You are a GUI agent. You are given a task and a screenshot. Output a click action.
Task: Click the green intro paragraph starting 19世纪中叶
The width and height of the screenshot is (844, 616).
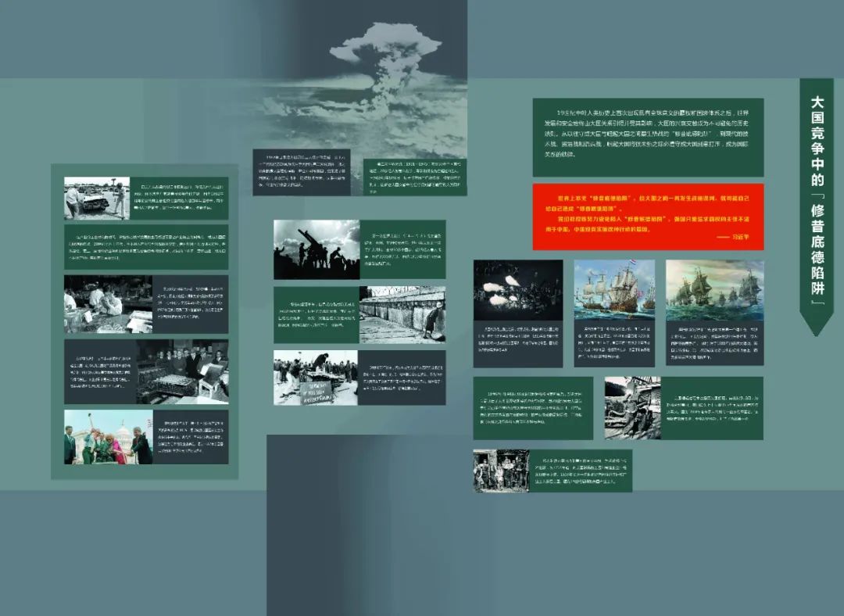click(648, 138)
